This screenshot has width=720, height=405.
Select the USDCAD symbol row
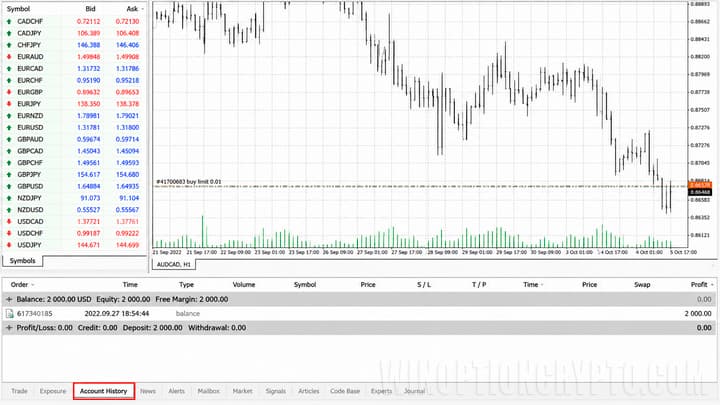[x=73, y=222]
